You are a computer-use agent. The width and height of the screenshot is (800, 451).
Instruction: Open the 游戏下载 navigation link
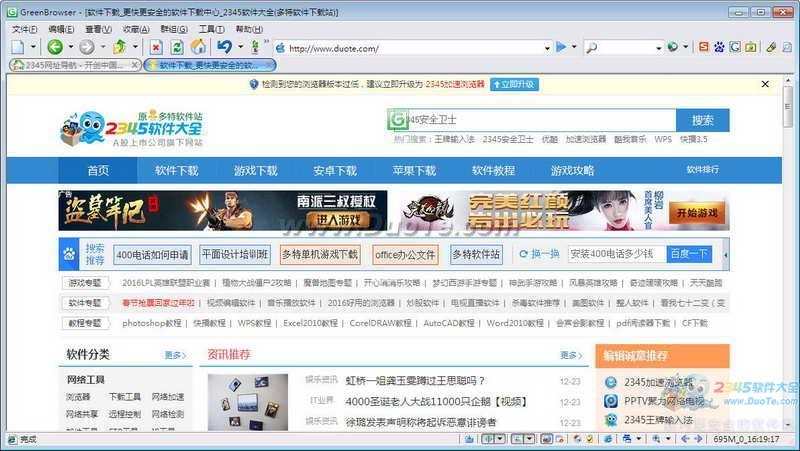[x=255, y=170]
